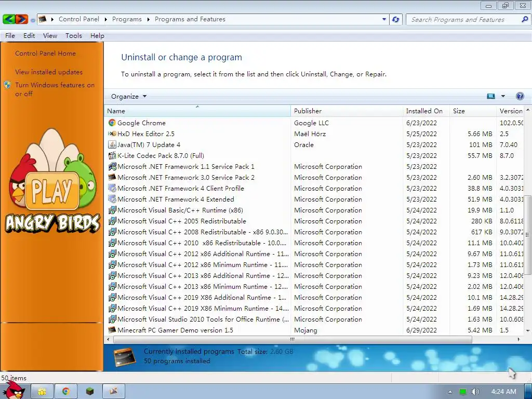Show hidden tray icons arrow
The height and width of the screenshot is (399, 532).
(450, 392)
